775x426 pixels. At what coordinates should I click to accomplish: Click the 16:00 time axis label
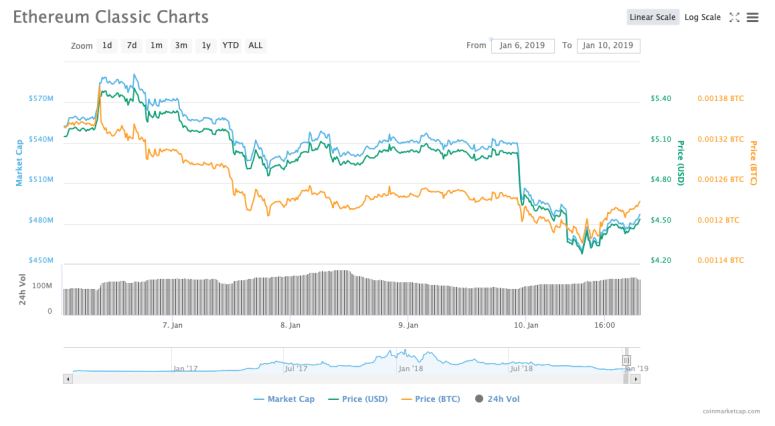(604, 325)
